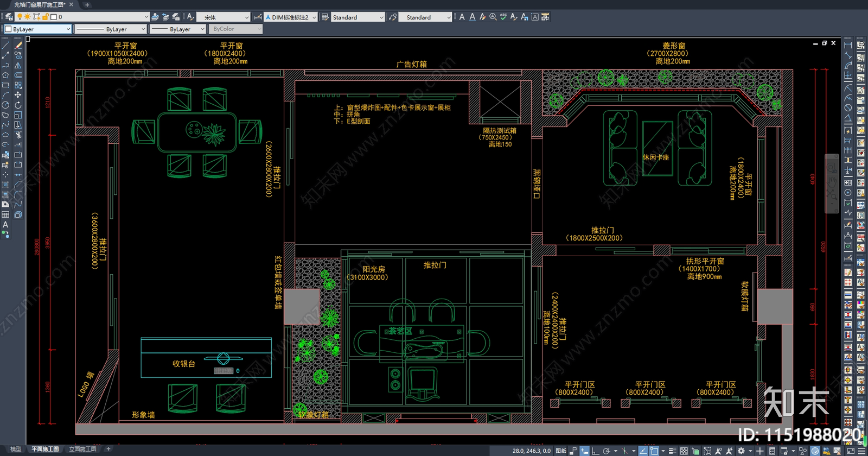868x456 pixels.
Task: Add a new layout with plus tab
Action: coord(108,449)
